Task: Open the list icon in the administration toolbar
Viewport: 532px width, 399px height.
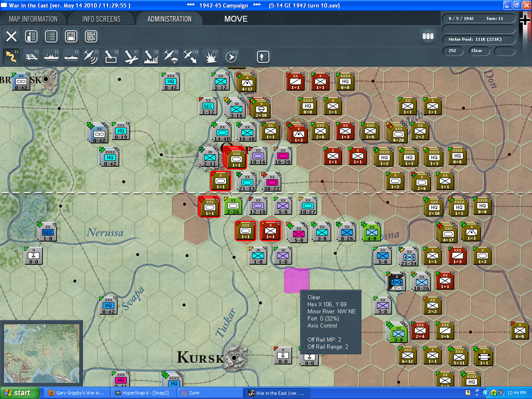Action: tap(51, 36)
